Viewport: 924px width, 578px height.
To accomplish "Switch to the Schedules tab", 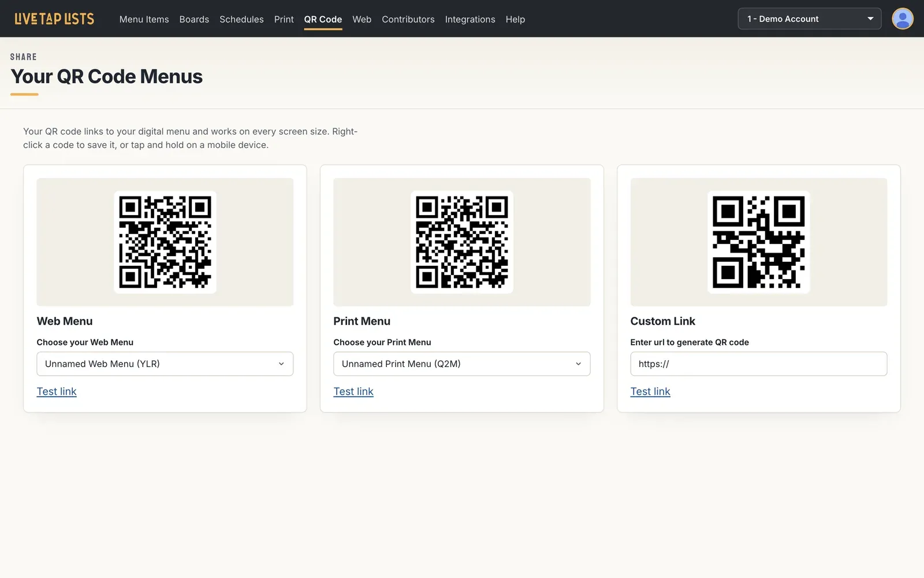I will pos(241,19).
